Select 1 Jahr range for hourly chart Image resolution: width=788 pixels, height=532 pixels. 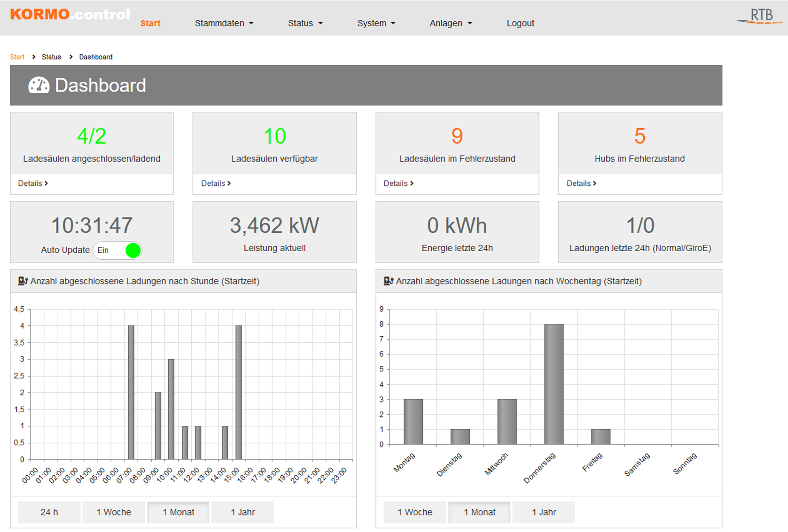[x=242, y=512]
